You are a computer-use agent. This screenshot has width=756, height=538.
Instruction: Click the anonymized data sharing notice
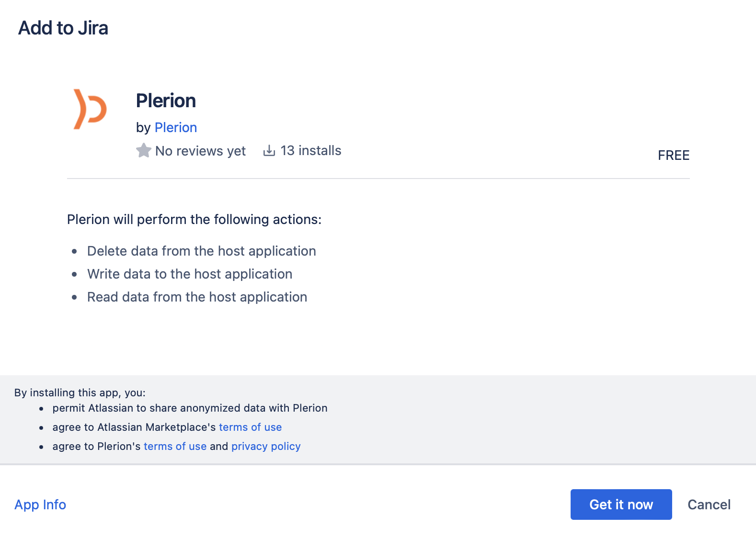coord(190,408)
